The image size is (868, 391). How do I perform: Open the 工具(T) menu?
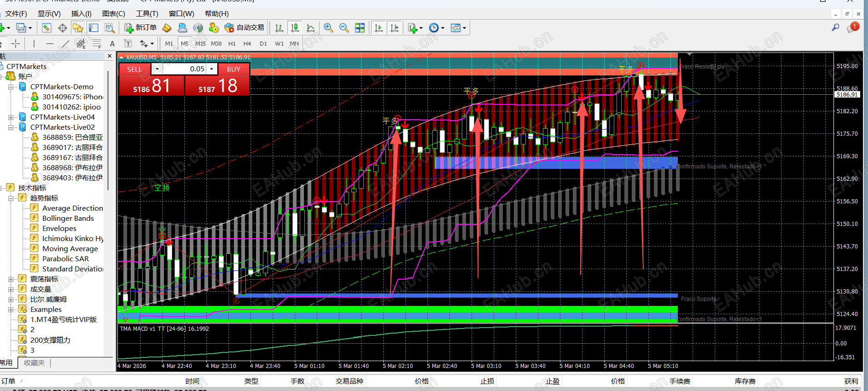pyautogui.click(x=147, y=14)
